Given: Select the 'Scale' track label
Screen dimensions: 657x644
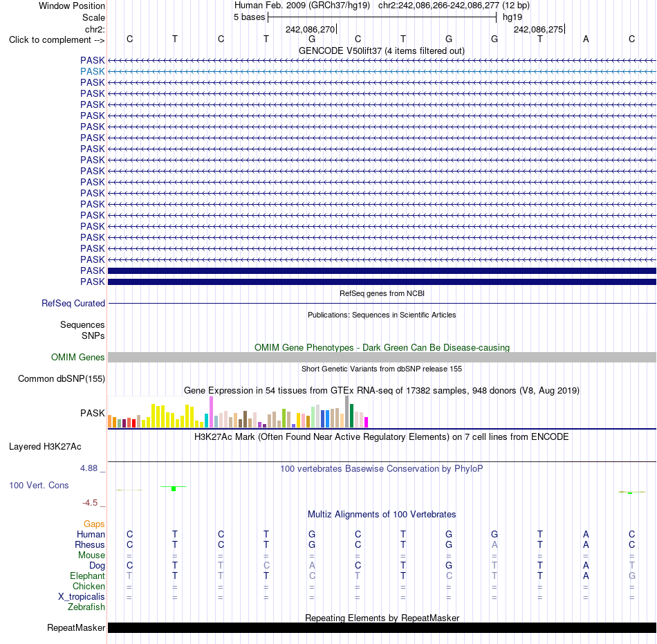Looking at the screenshot, I should click(x=93, y=17).
